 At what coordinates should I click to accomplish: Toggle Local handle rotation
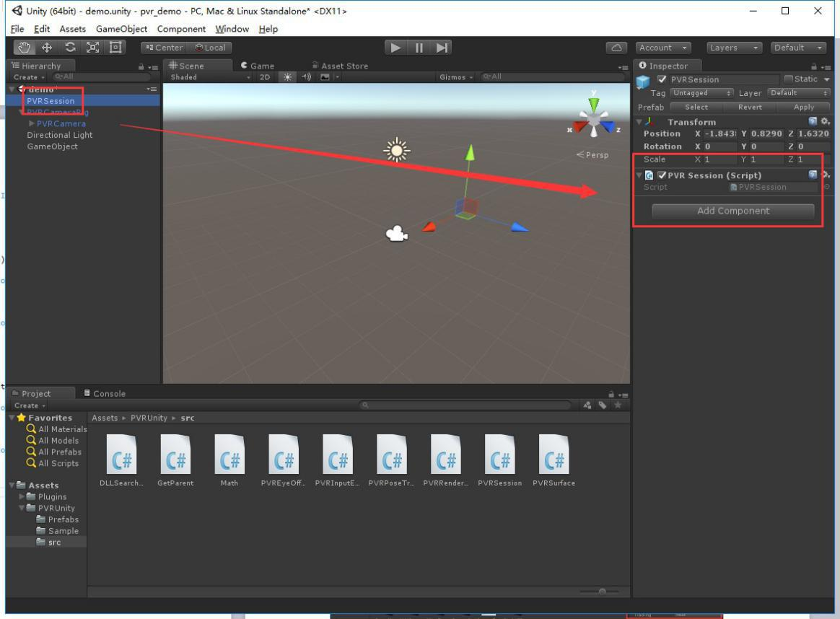point(210,48)
